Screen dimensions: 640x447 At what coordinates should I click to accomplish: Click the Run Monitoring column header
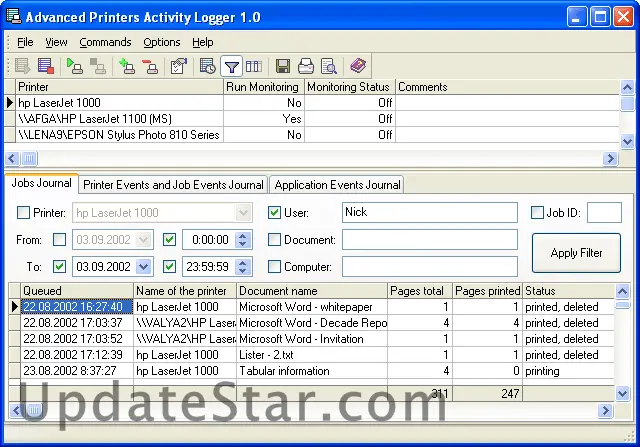pyautogui.click(x=264, y=87)
